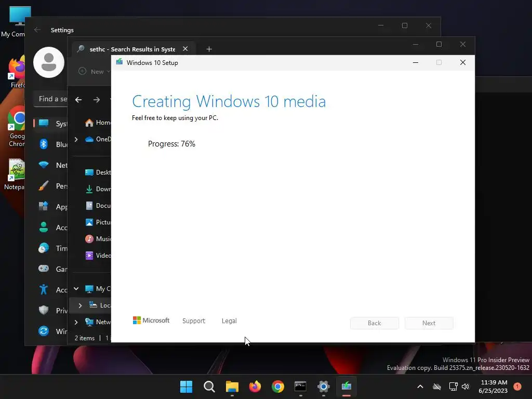Screen dimensions: 532x399
Task: Select OneDrive in Explorer navigation pane
Action: [98, 139]
